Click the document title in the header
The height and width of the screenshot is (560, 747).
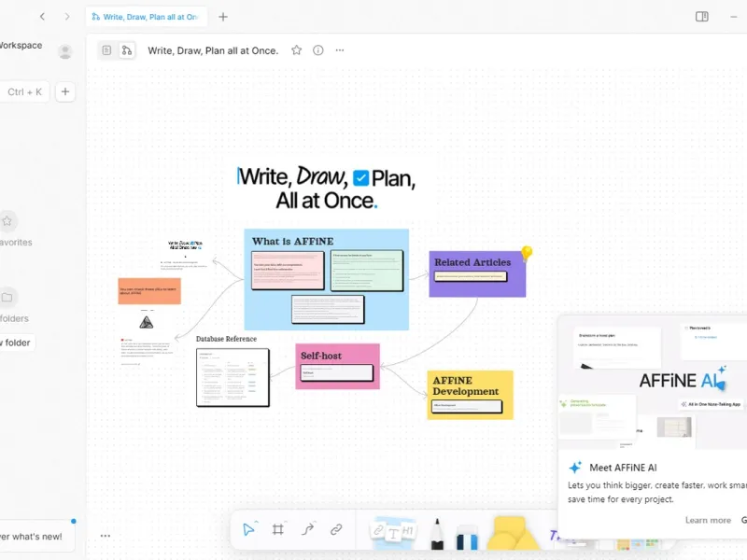pyautogui.click(x=213, y=50)
